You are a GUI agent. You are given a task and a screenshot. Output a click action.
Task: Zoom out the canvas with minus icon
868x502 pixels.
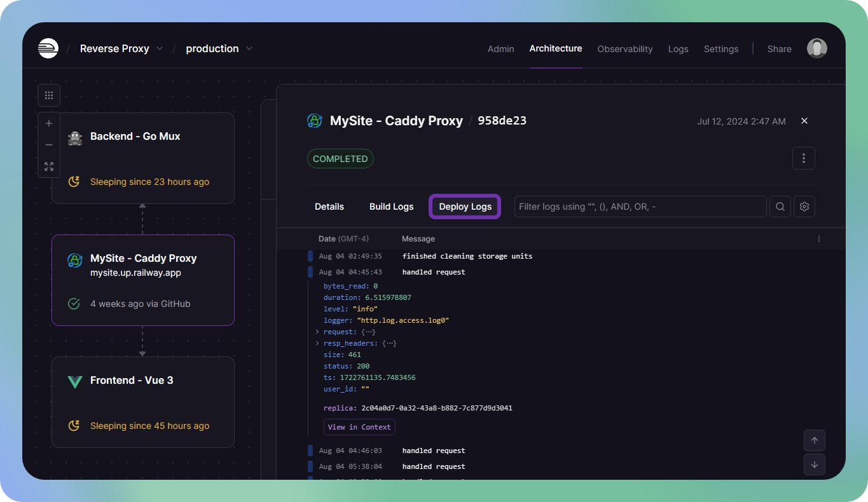click(x=49, y=145)
